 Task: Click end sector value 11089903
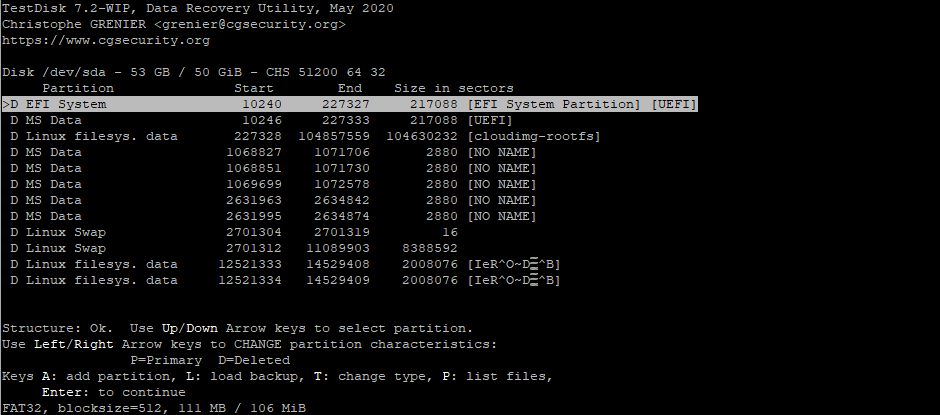coord(338,248)
